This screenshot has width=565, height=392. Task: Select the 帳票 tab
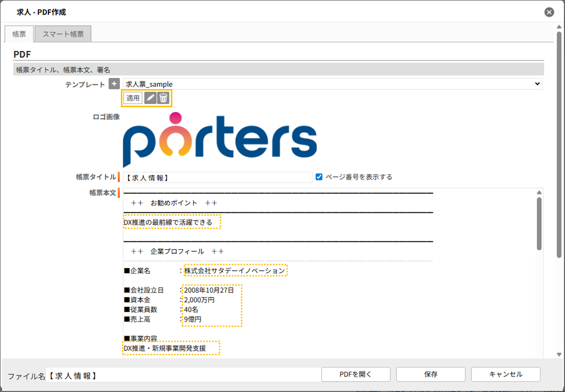[x=19, y=34]
